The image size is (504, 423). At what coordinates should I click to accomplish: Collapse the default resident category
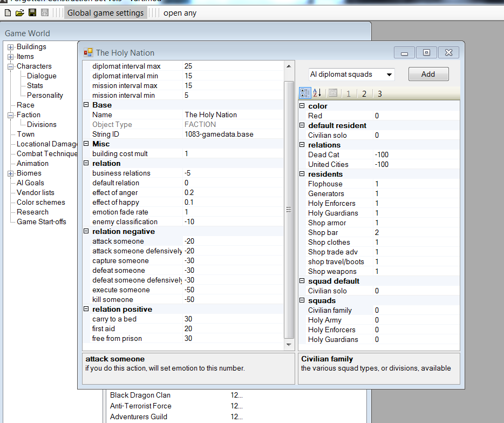302,125
